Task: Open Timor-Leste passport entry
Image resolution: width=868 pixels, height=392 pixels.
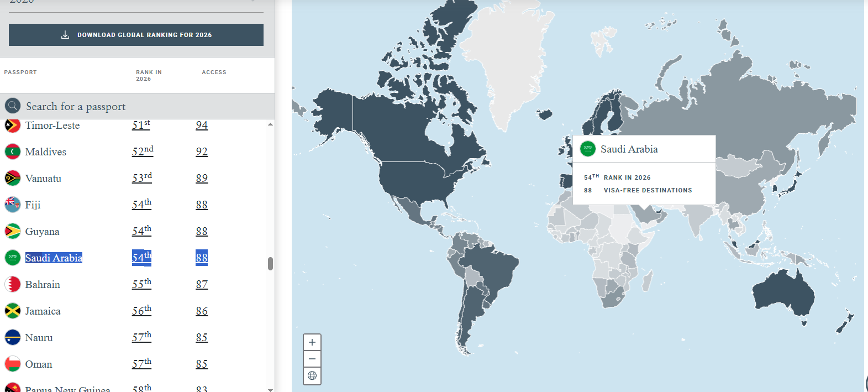Action: coord(52,126)
